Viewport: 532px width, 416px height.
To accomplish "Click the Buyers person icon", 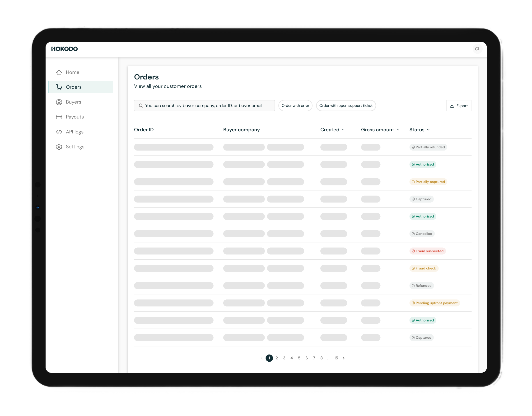I will 59,102.
